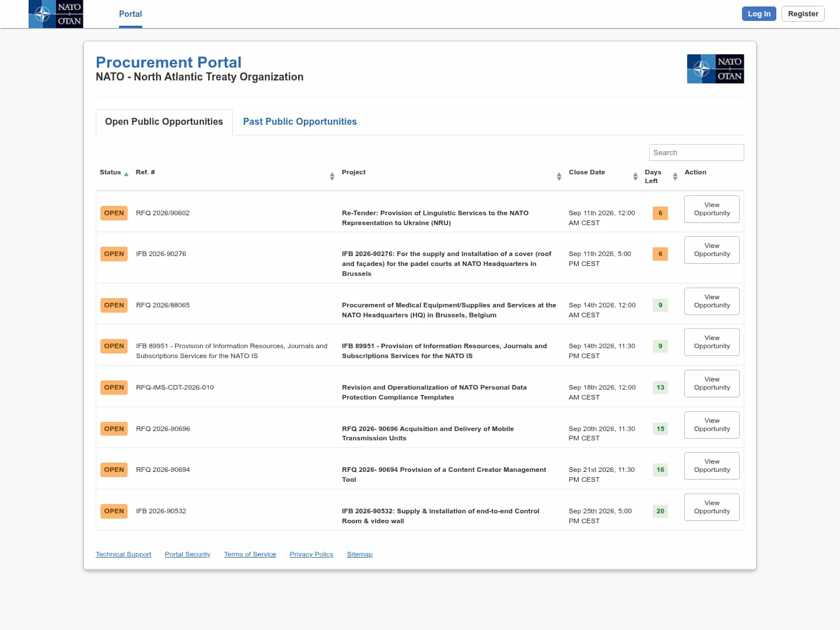Open the Terms of Service link

[x=250, y=554]
